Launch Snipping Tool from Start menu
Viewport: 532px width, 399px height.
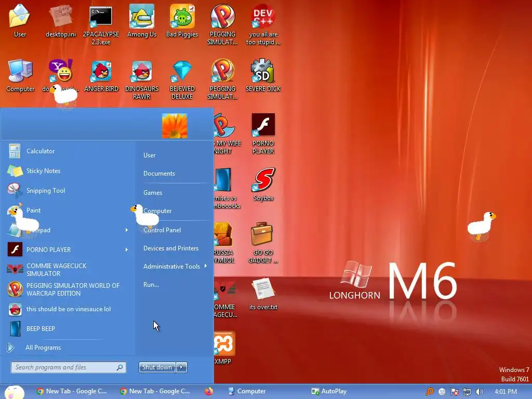(68, 190)
